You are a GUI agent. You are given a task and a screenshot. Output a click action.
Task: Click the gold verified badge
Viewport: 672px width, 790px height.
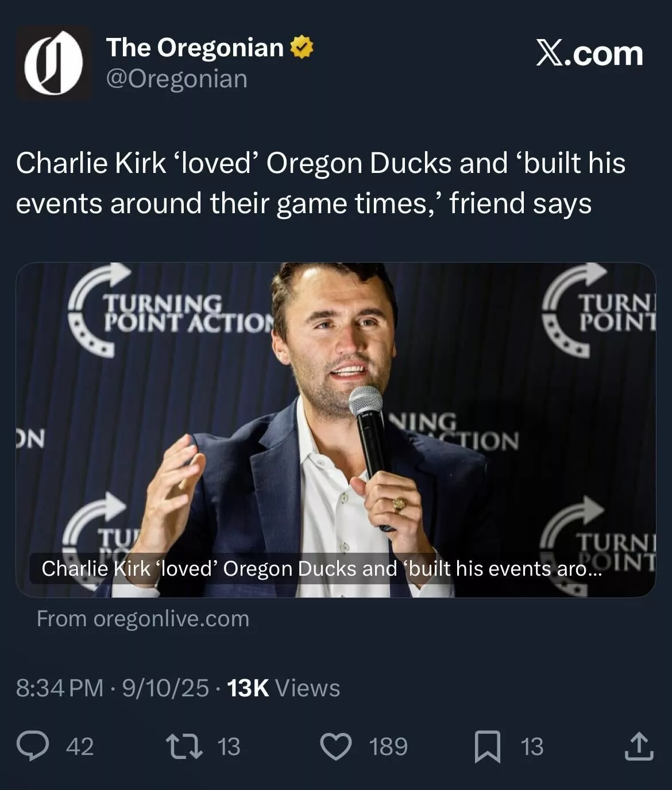[302, 48]
